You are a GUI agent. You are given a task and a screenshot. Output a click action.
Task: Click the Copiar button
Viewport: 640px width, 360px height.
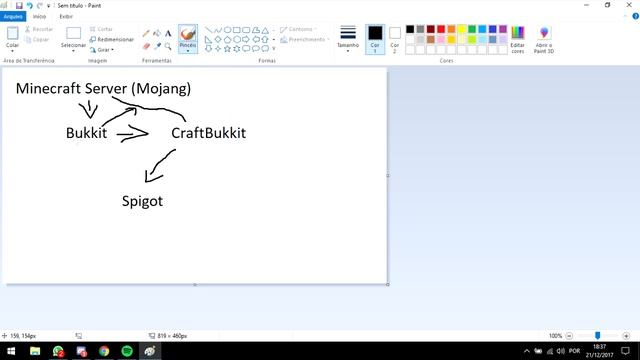click(x=37, y=40)
